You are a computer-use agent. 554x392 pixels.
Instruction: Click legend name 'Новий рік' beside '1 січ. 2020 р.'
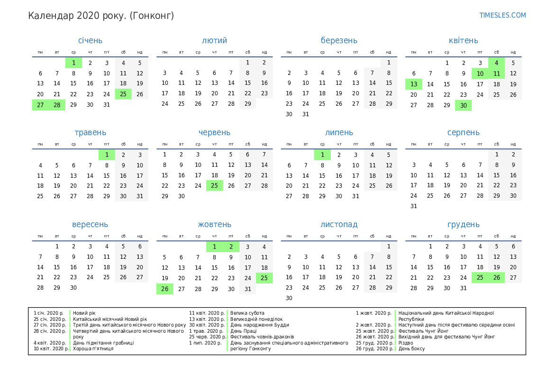coord(84,313)
